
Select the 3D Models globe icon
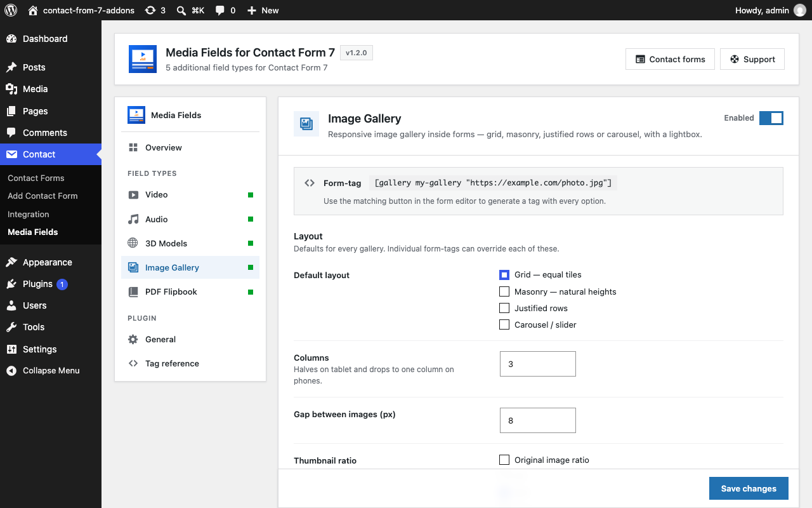[133, 243]
